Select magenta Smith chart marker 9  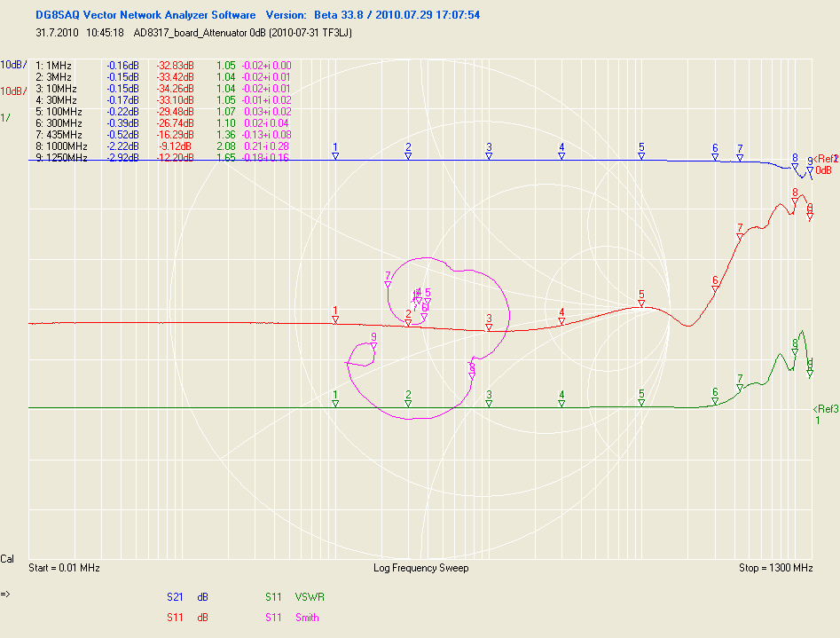[x=373, y=345]
